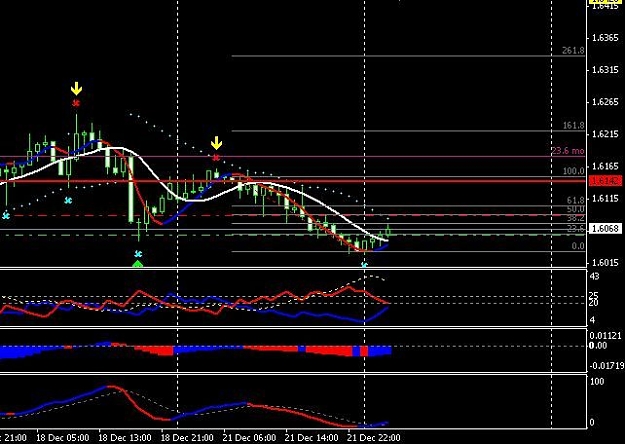This screenshot has width=625, height=444.
Task: Select the 100.0 Fibonacci level label
Action: pyautogui.click(x=573, y=171)
